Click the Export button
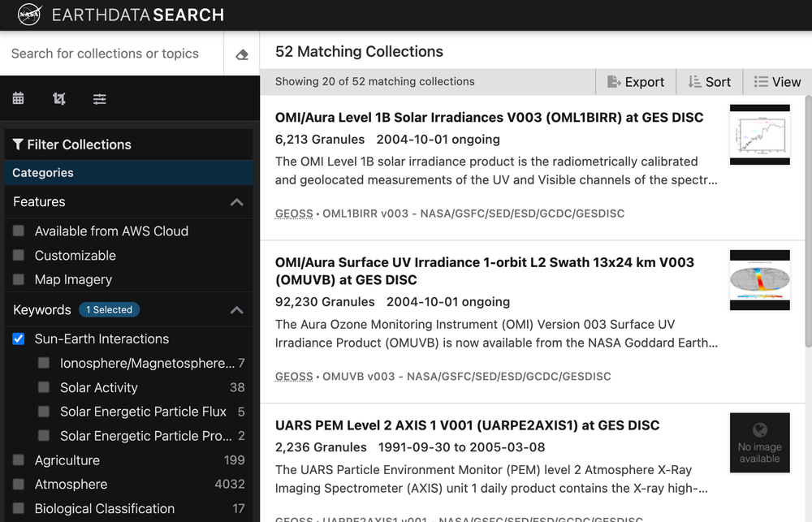The image size is (812, 522). click(636, 82)
